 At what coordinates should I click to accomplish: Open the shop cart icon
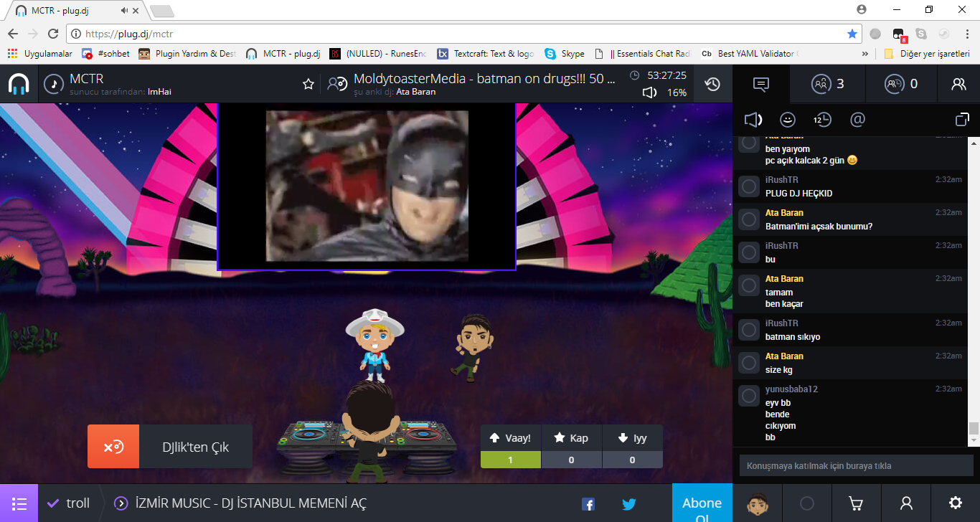coord(856,503)
